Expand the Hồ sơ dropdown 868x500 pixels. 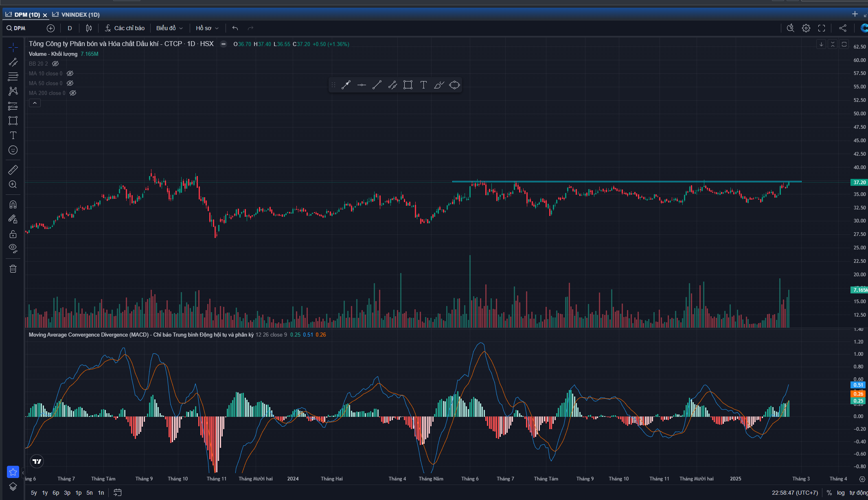click(207, 28)
